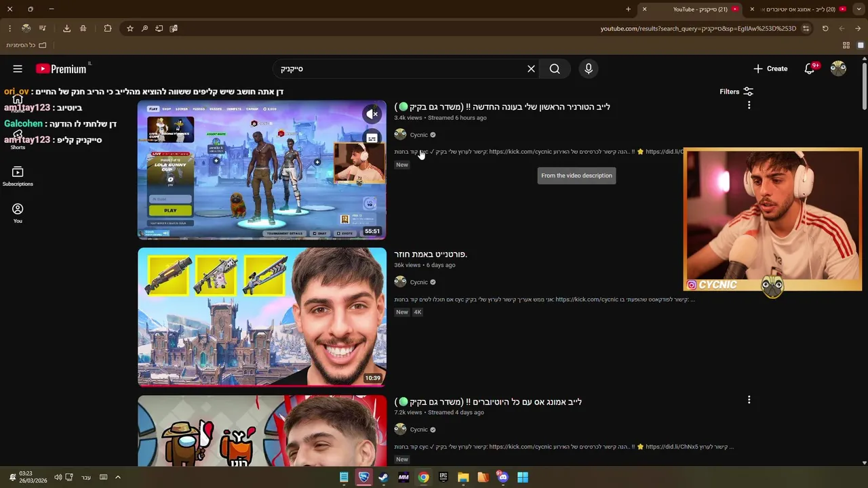868x488 pixels.
Task: Go forward in browser history
Action: pos(842,28)
